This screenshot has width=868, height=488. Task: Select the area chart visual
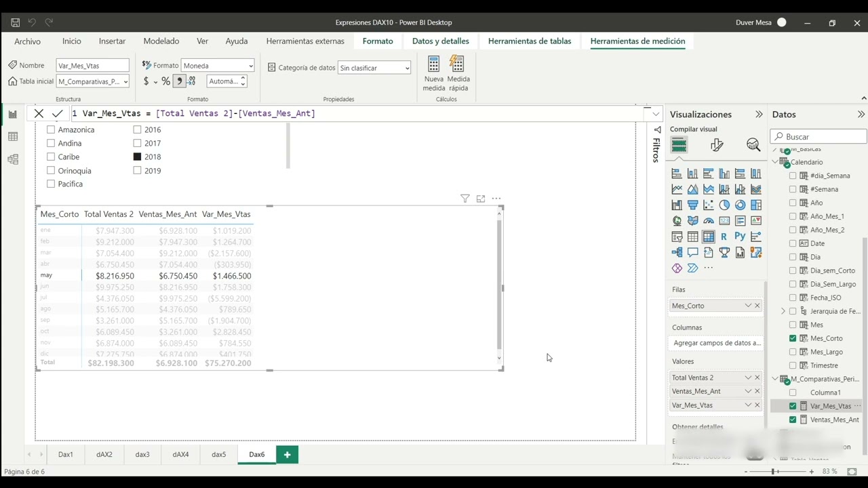coord(692,189)
